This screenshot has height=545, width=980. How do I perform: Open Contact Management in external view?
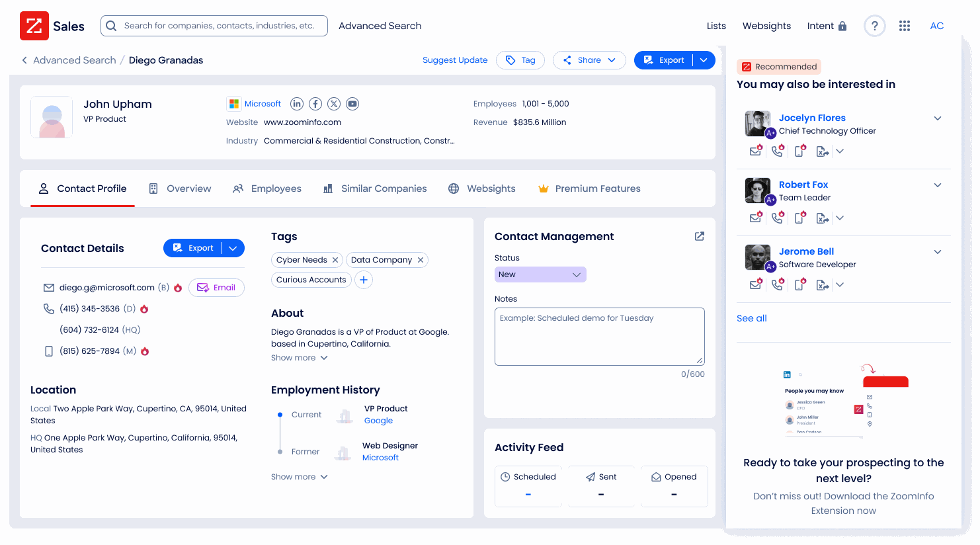click(x=699, y=236)
